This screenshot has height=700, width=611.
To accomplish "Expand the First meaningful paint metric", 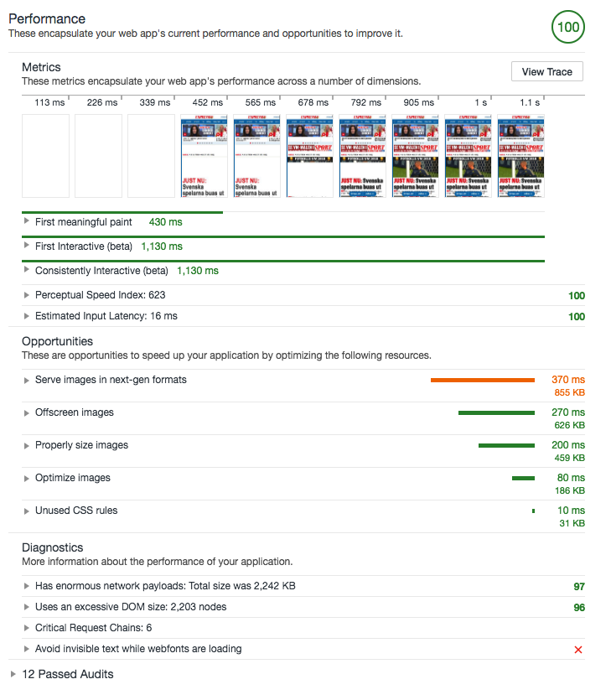I will pos(83,222).
